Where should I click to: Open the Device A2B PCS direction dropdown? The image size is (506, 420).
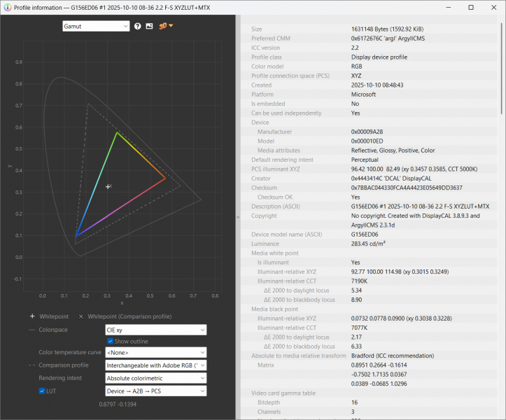pyautogui.click(x=155, y=391)
